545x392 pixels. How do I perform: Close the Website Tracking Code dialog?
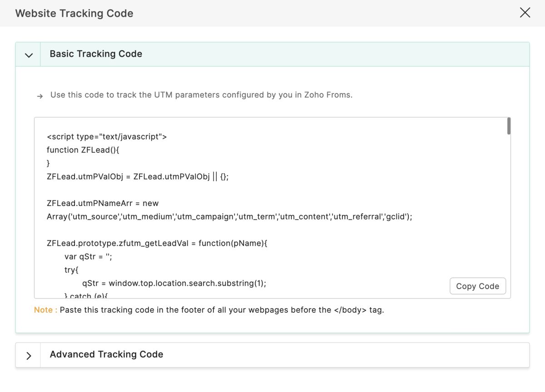click(525, 13)
